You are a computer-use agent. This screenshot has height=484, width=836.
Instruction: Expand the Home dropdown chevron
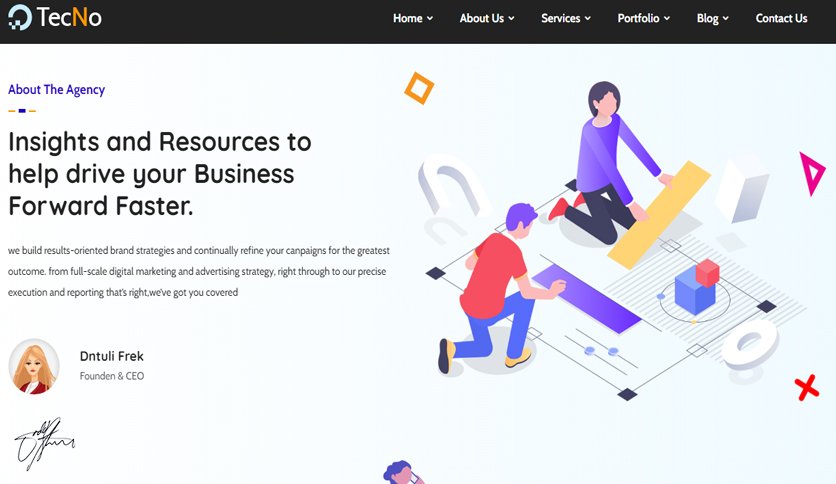tap(430, 19)
